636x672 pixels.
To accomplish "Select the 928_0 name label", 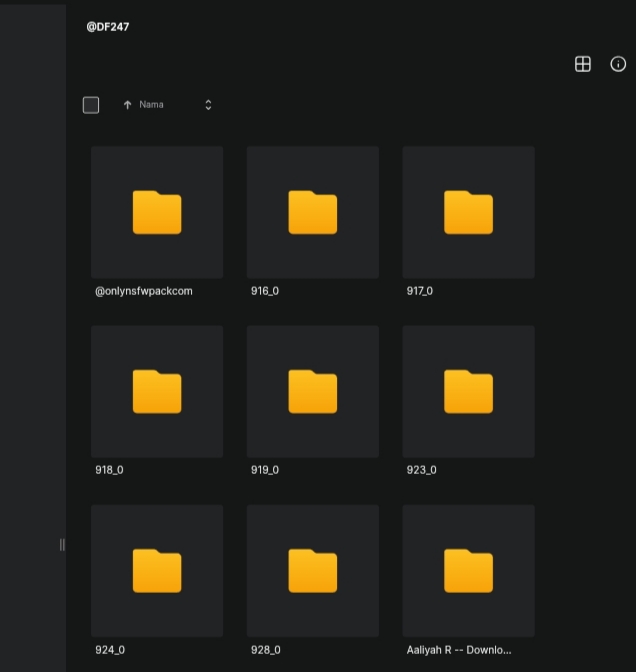I will 266,650.
